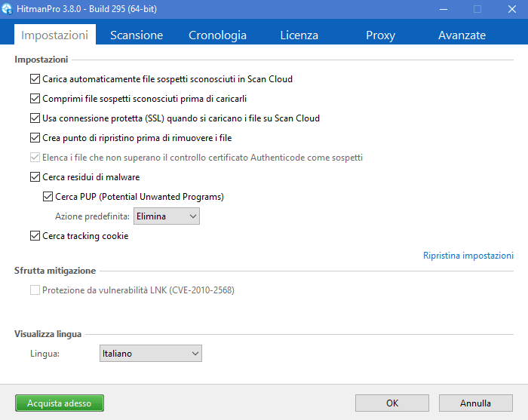Toggle Comprimi file sospetti checkbox
The height and width of the screenshot is (420, 528).
point(35,99)
